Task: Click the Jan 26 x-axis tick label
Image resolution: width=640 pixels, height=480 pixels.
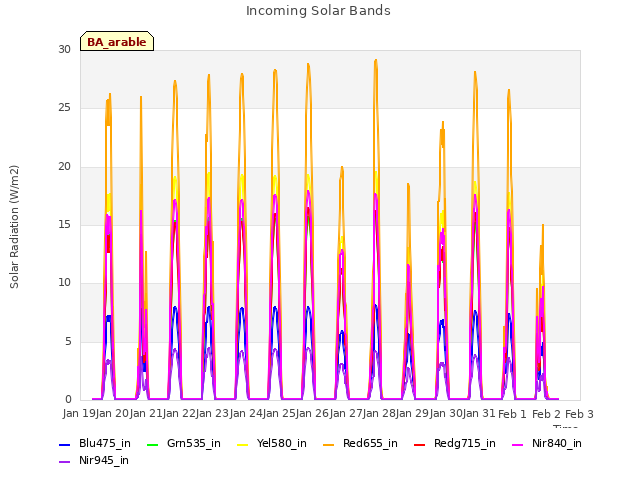Action: click(x=312, y=414)
